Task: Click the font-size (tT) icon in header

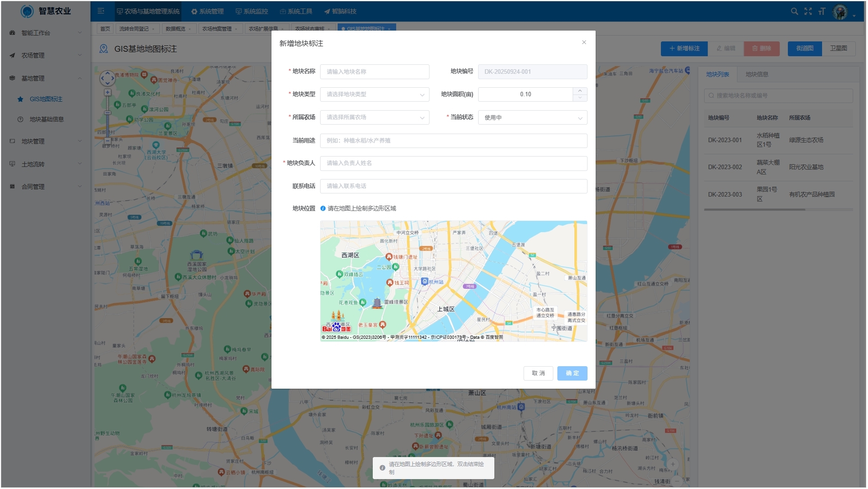Action: 823,11
